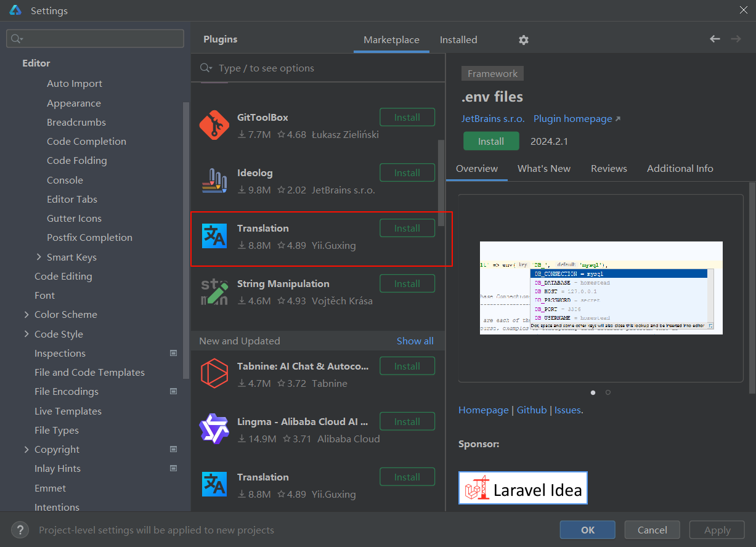Click the forward navigation arrow
This screenshot has height=547, width=756.
[736, 39]
